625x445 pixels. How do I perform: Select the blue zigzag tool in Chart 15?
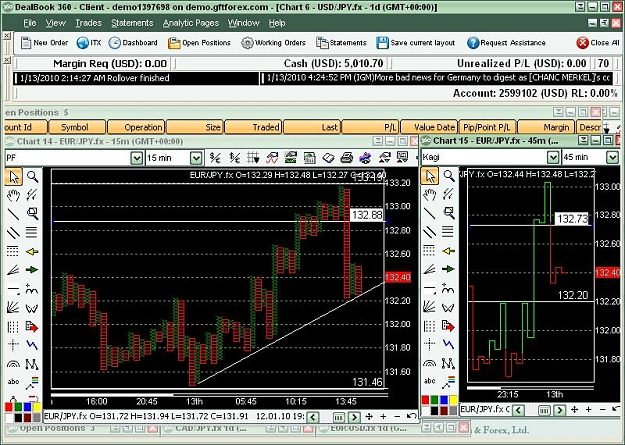(448, 344)
